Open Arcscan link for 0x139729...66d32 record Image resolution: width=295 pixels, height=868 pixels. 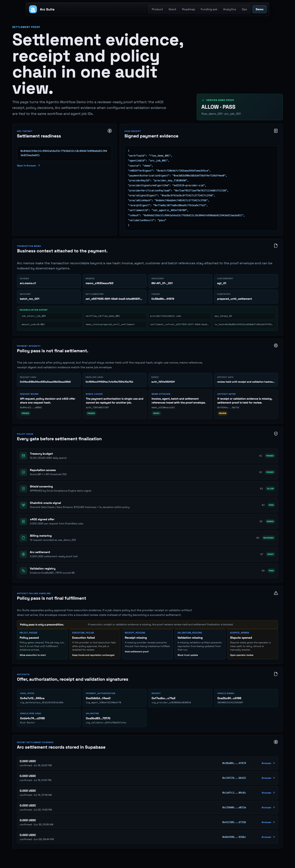pos(268,778)
